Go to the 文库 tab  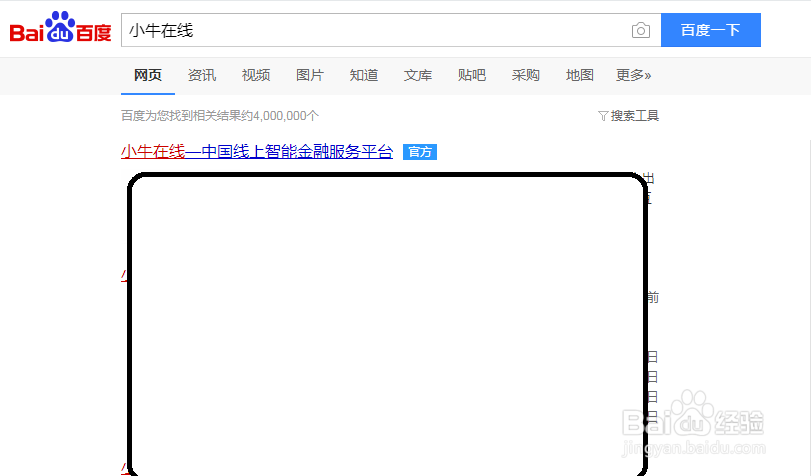(418, 76)
